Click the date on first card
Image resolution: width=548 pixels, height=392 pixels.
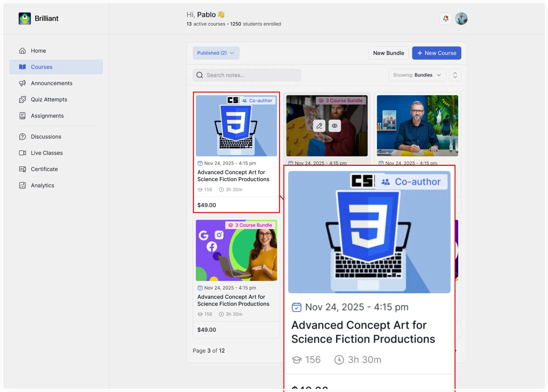click(230, 163)
